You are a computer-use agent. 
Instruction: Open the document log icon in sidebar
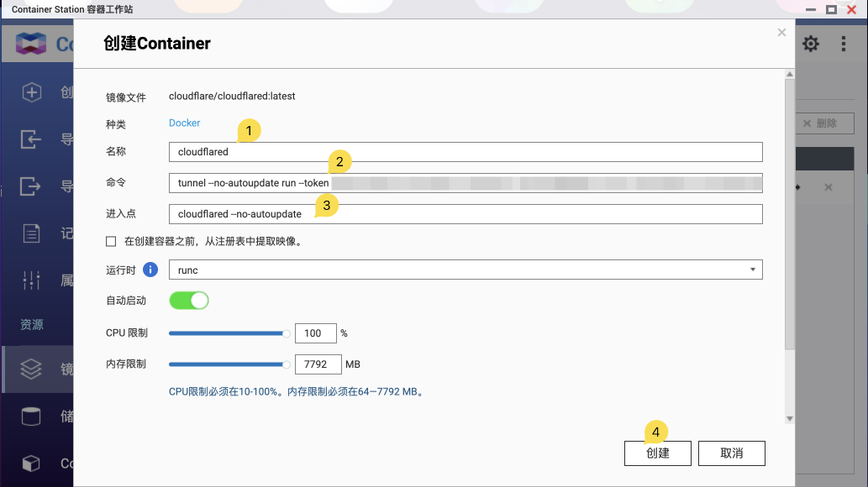pos(32,233)
